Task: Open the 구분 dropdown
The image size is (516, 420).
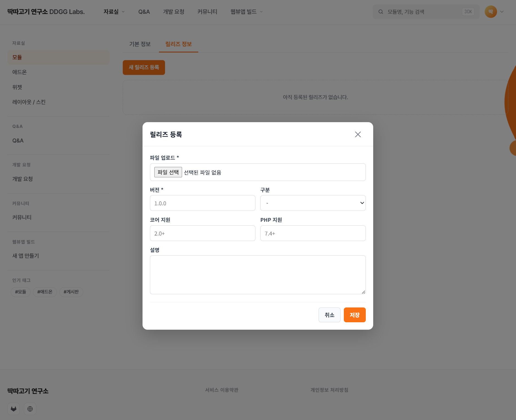Action: 313,203
